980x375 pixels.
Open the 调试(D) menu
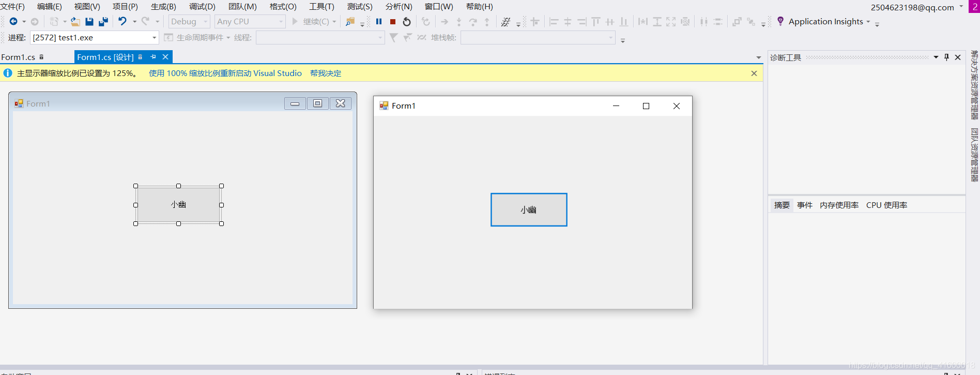click(202, 7)
